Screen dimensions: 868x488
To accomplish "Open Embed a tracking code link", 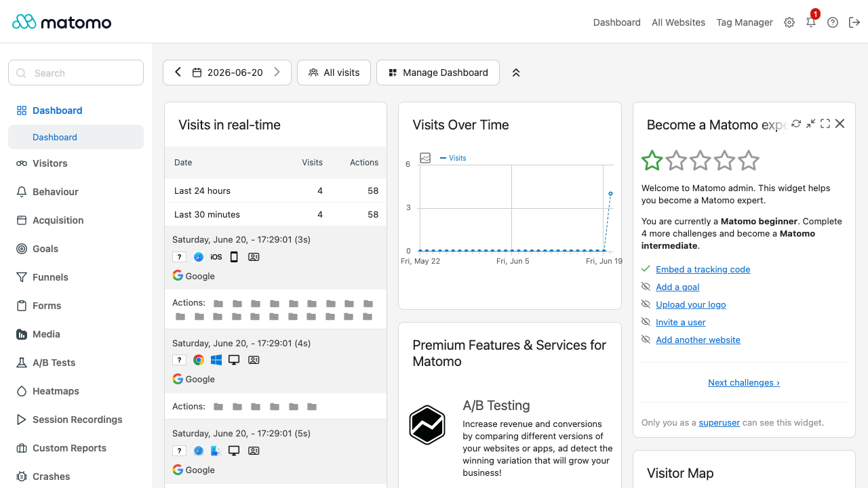I will pos(703,269).
